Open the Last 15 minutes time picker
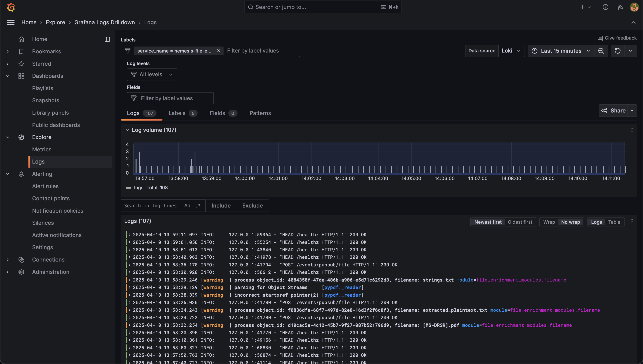Screen dimensions: 643x364 [x=561, y=51]
